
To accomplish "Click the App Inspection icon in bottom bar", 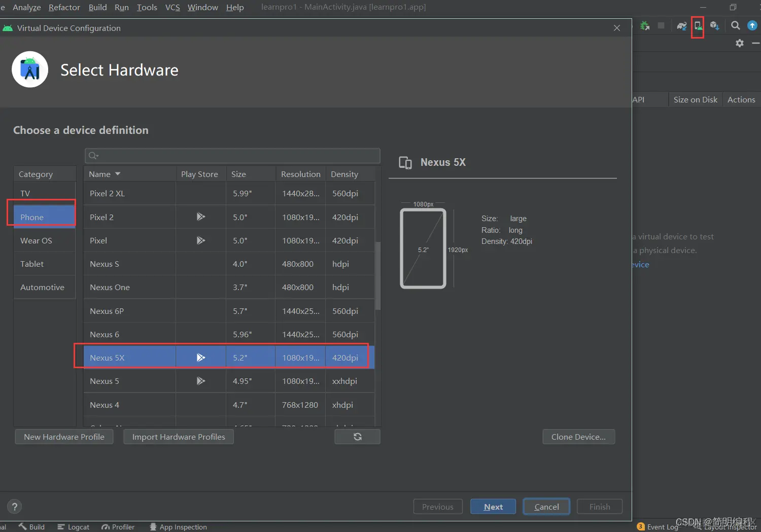I will pos(153,527).
